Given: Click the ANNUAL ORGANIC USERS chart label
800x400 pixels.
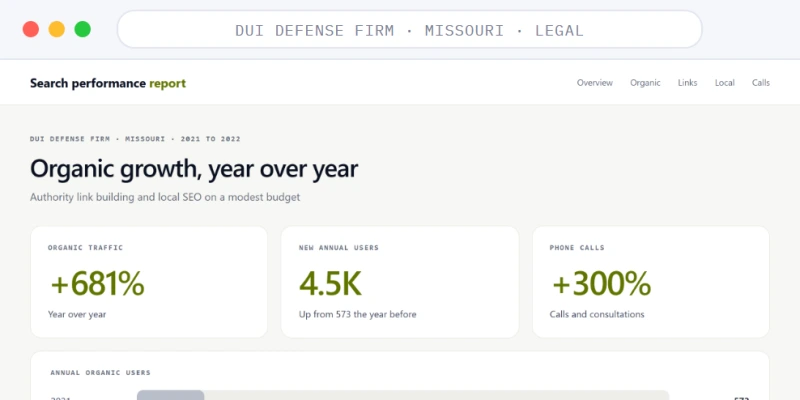Looking at the screenshot, I should coord(101,373).
